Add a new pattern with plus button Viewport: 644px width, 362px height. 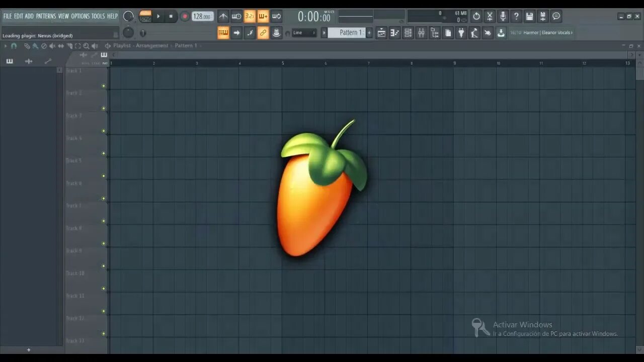(369, 33)
